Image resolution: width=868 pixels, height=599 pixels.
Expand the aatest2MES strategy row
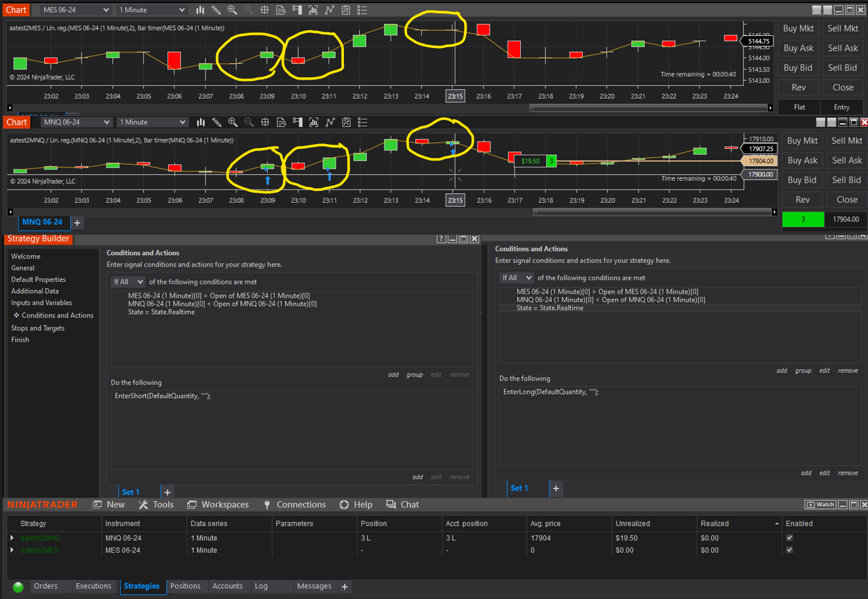[x=12, y=550]
